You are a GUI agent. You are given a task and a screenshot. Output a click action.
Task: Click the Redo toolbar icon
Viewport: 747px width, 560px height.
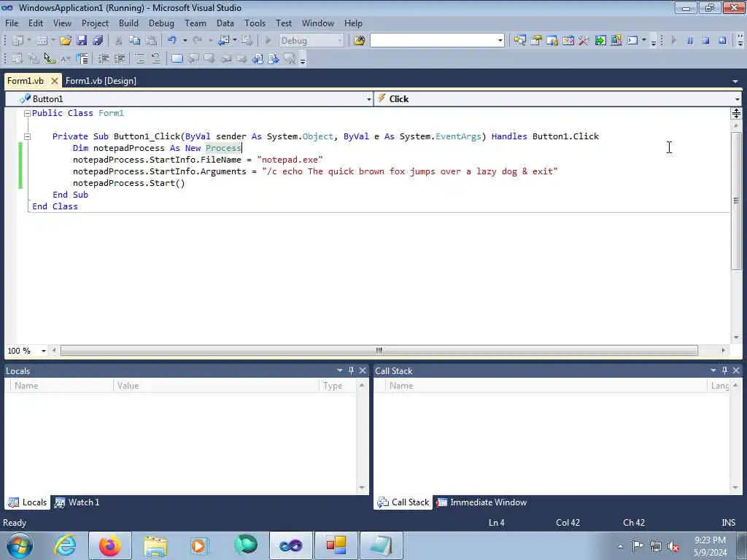click(x=197, y=41)
